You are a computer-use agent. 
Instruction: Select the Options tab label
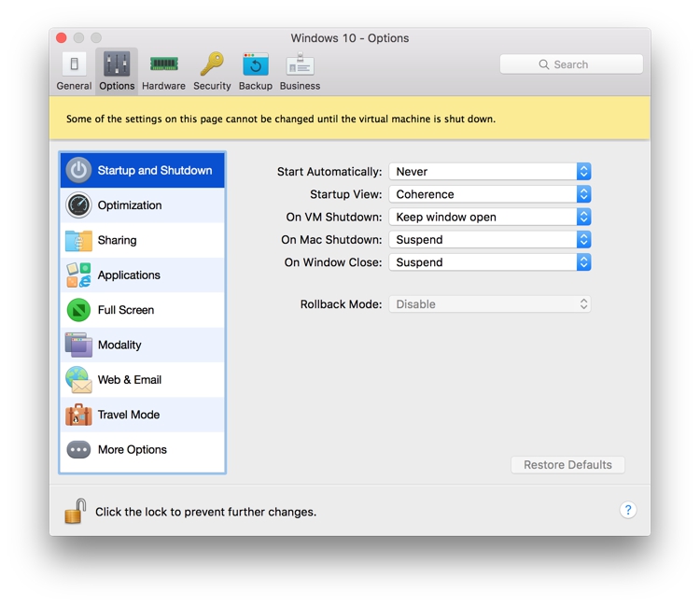117,86
